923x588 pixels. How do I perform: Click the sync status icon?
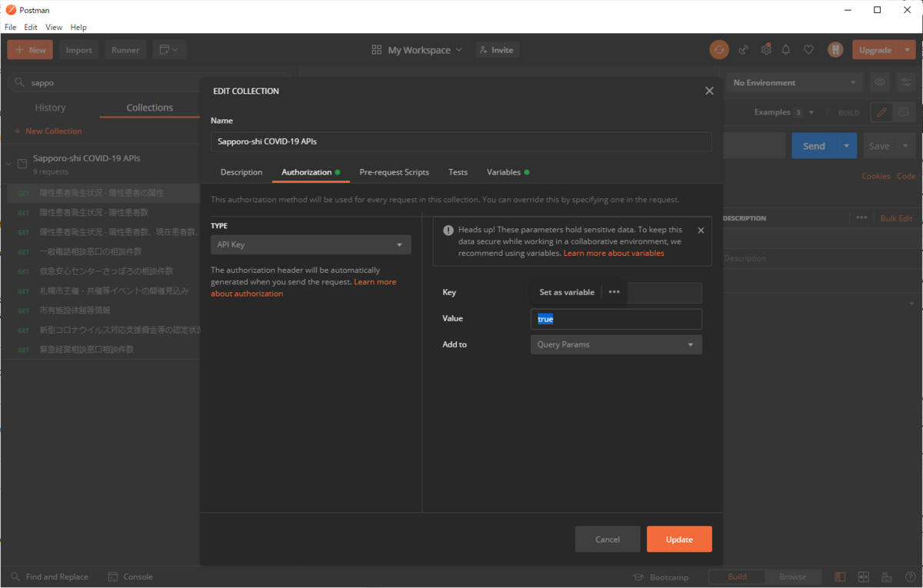pos(719,50)
